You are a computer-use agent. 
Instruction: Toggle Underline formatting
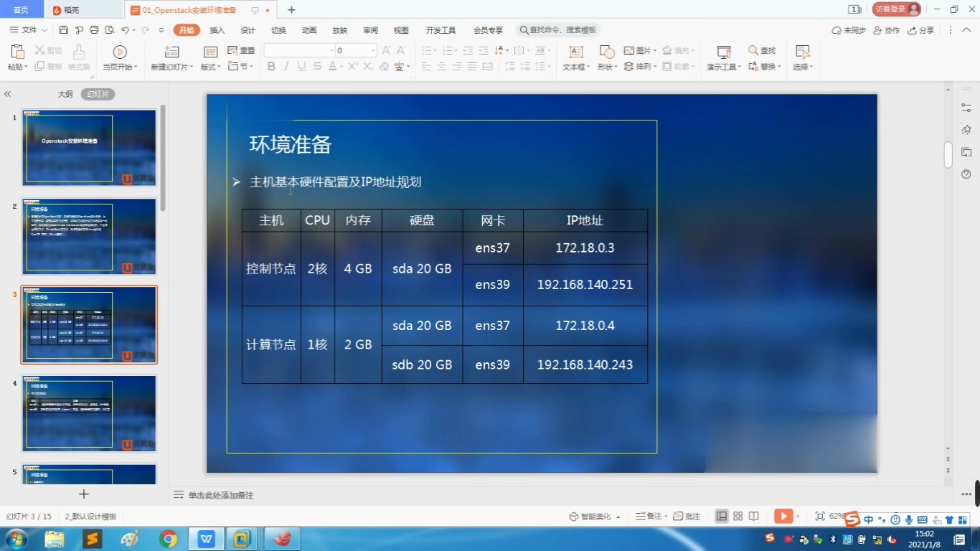click(x=301, y=67)
